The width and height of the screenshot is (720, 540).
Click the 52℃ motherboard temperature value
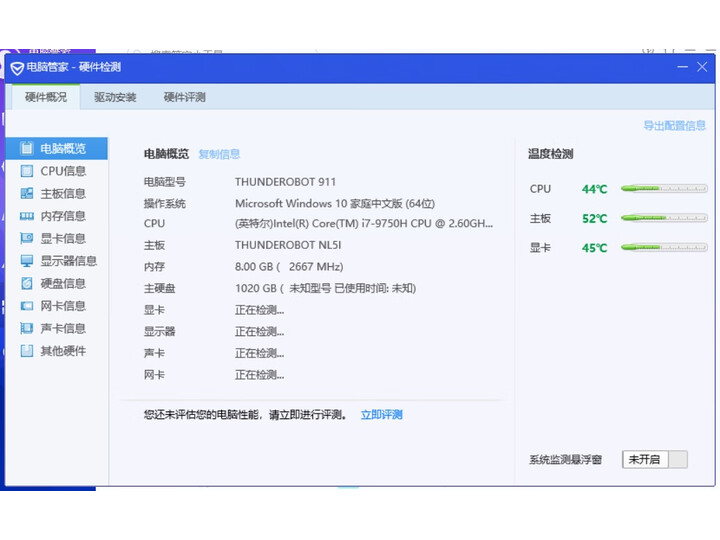(x=594, y=219)
